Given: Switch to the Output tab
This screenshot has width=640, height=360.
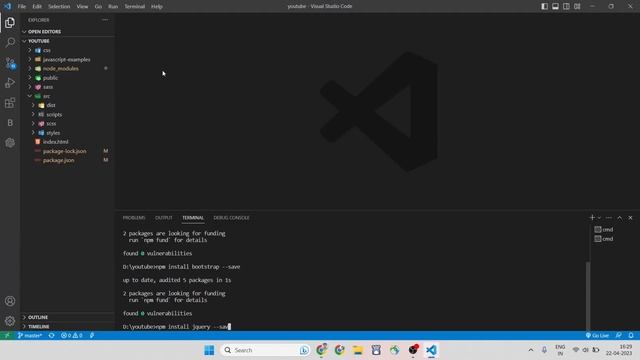Looking at the screenshot, I should (x=164, y=218).
